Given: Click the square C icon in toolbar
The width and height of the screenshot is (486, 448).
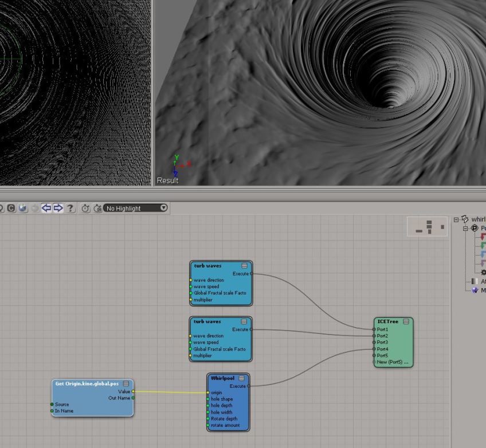Looking at the screenshot, I should click(x=11, y=208).
